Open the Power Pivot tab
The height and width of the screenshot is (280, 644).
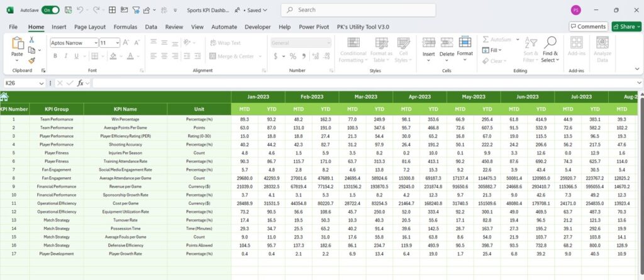(314, 26)
